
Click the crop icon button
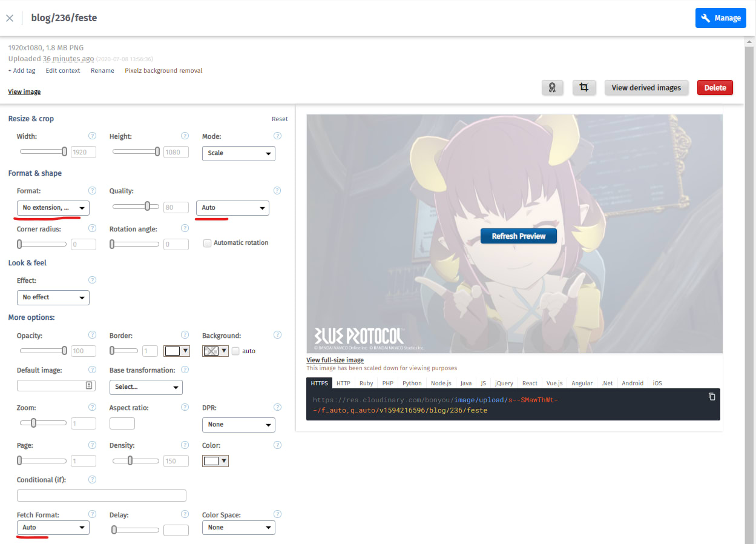coord(584,87)
